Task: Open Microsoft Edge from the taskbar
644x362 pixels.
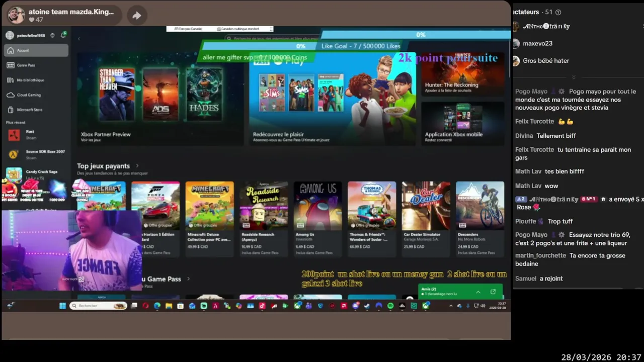Action: coord(157,306)
